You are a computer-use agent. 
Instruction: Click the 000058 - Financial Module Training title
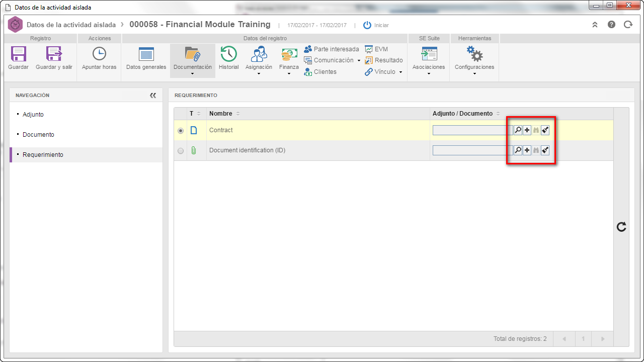click(x=200, y=25)
